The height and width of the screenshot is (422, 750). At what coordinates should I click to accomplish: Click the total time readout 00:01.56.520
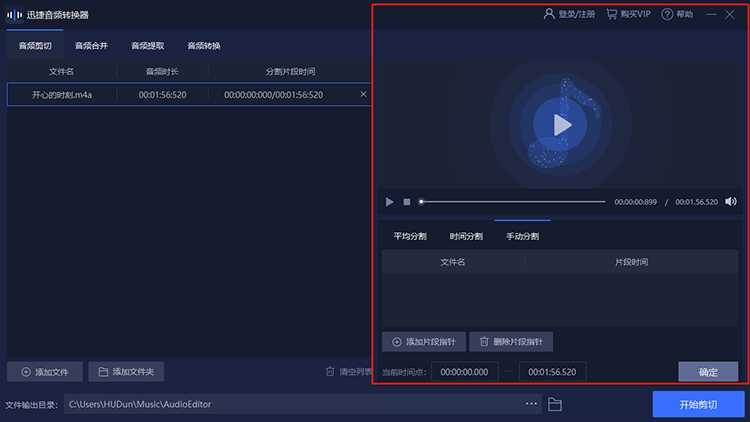coord(696,202)
